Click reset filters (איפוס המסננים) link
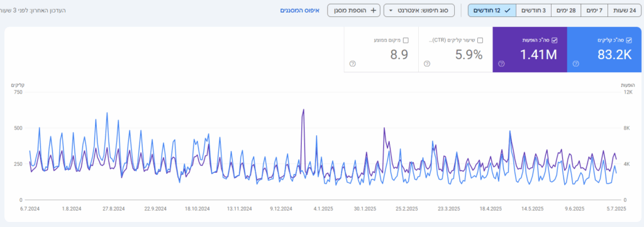 click(300, 10)
